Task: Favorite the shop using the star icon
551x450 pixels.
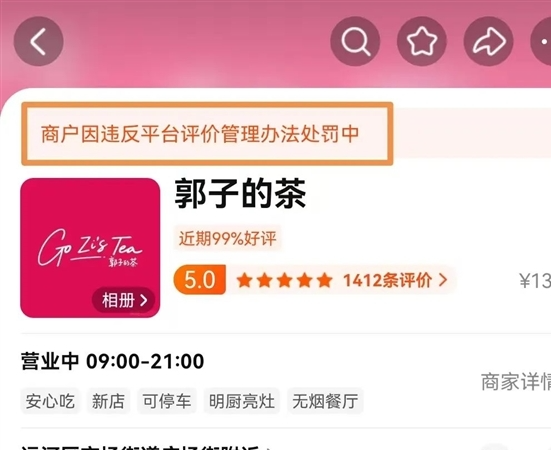Action: point(422,41)
